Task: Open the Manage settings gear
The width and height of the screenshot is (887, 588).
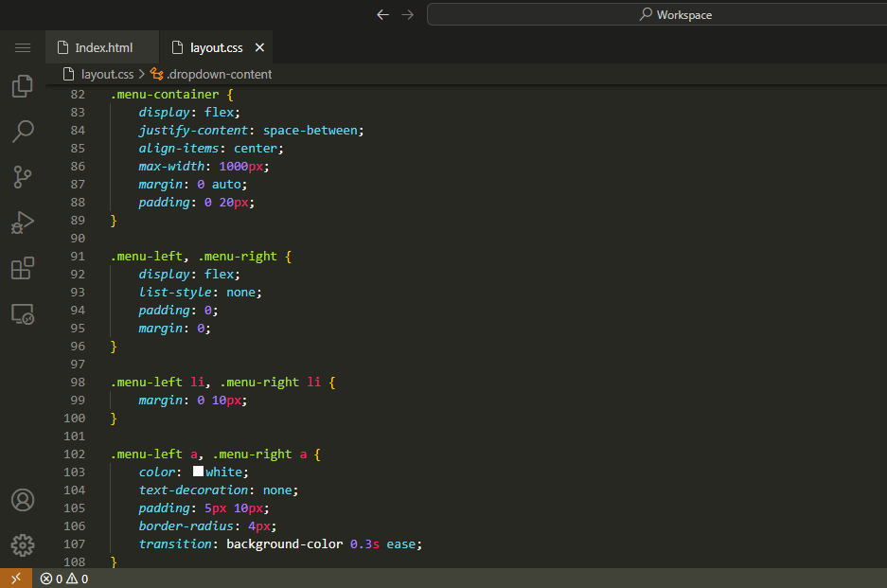Action: pos(23,545)
